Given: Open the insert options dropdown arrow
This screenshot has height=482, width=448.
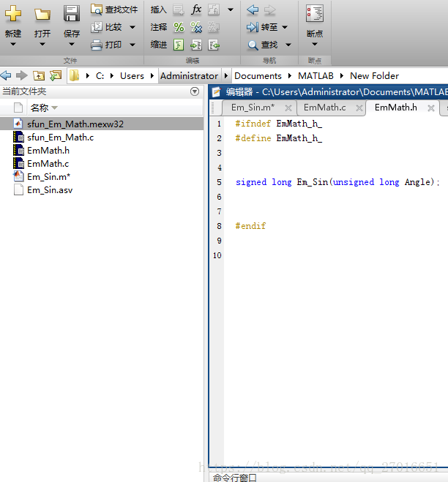Looking at the screenshot, I should pos(231,10).
